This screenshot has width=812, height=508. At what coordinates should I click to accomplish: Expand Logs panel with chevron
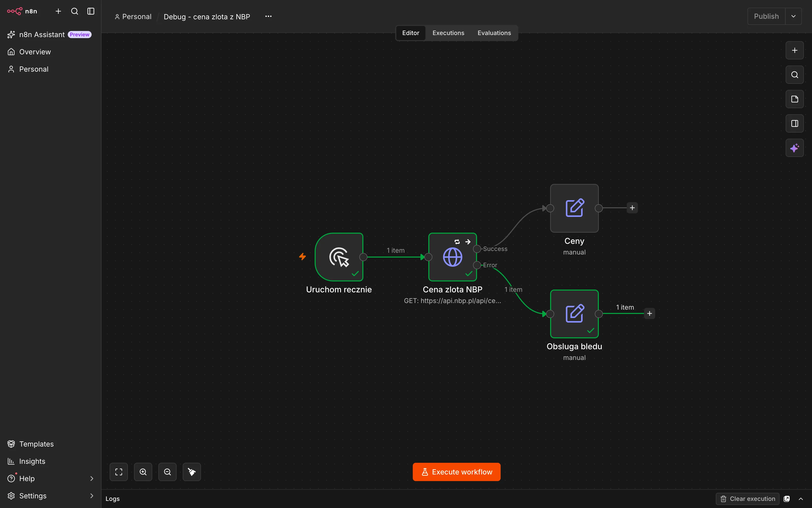click(801, 499)
